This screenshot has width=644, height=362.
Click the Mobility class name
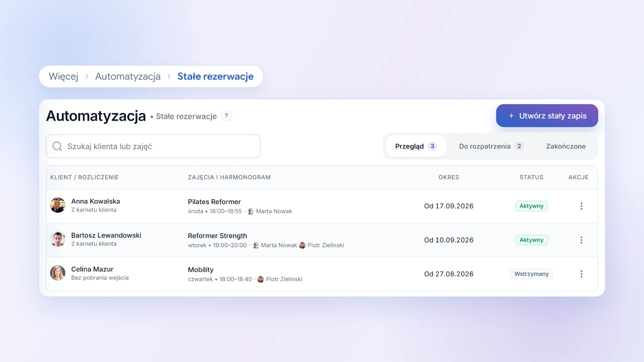[x=200, y=270]
